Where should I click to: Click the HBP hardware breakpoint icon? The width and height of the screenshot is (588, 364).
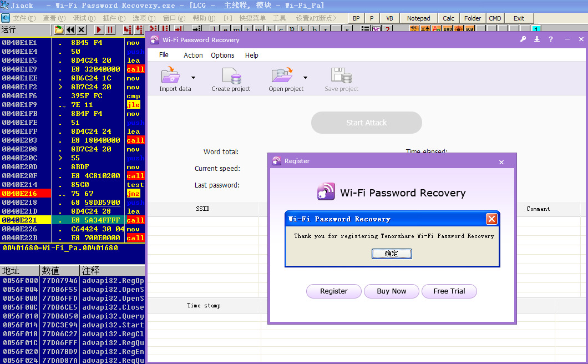pos(447,29)
